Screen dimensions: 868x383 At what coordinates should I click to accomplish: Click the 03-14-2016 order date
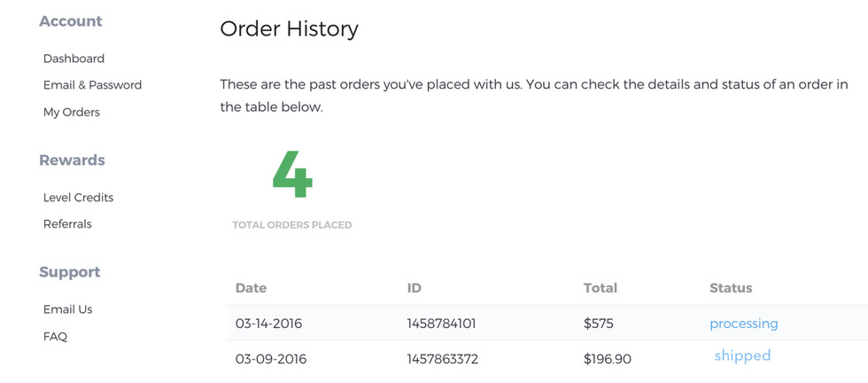(268, 324)
